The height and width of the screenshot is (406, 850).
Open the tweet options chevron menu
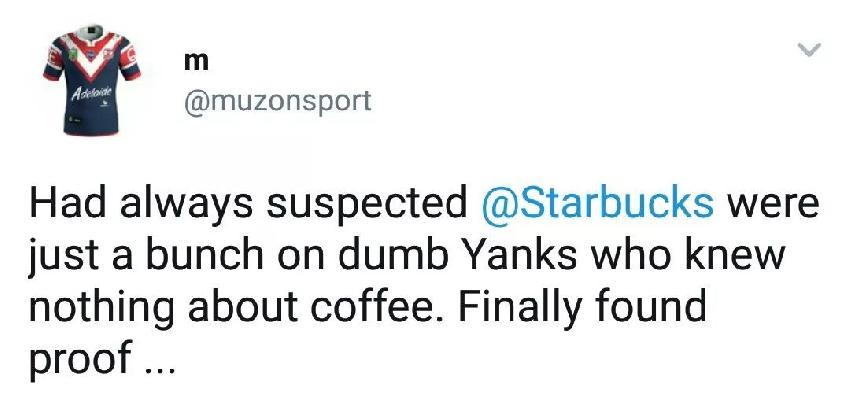coord(809,50)
